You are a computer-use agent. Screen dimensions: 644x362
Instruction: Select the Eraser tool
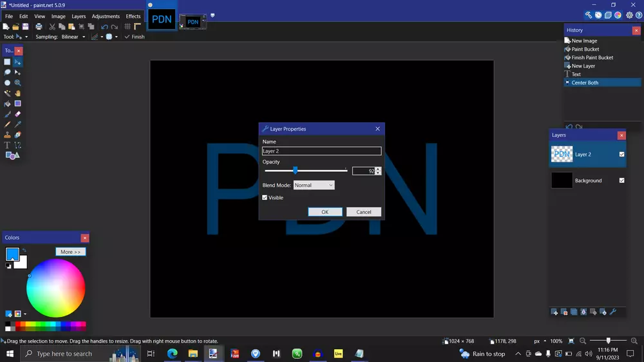17,114
